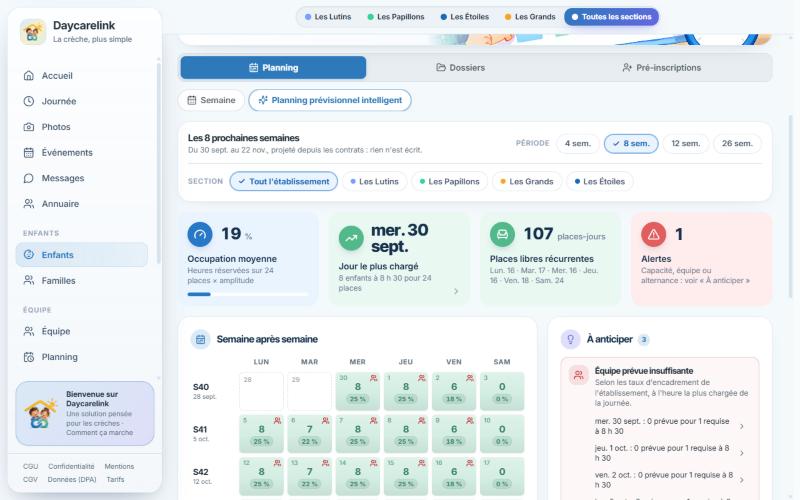The height and width of the screenshot is (500, 800).
Task: Open the Confidentialité footer link
Action: [x=71, y=466]
